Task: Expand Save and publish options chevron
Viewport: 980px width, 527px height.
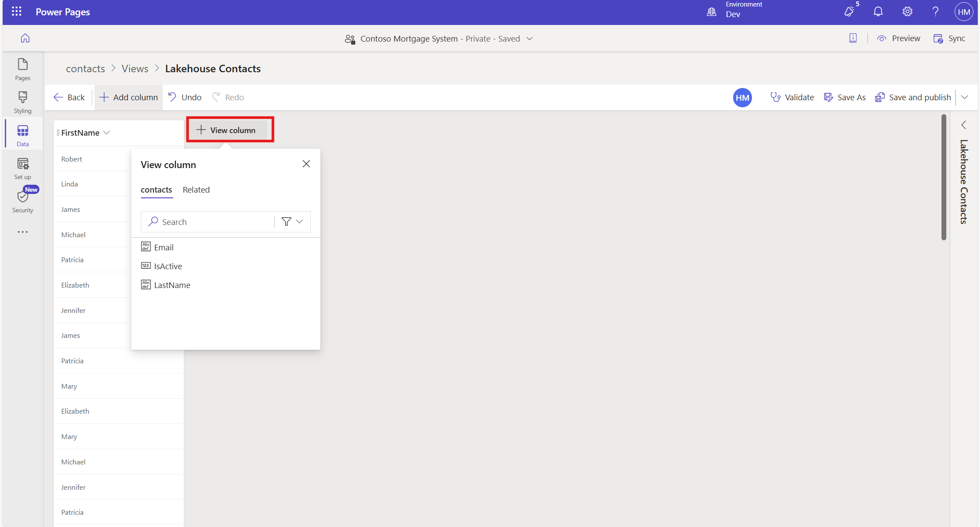Action: 965,97
